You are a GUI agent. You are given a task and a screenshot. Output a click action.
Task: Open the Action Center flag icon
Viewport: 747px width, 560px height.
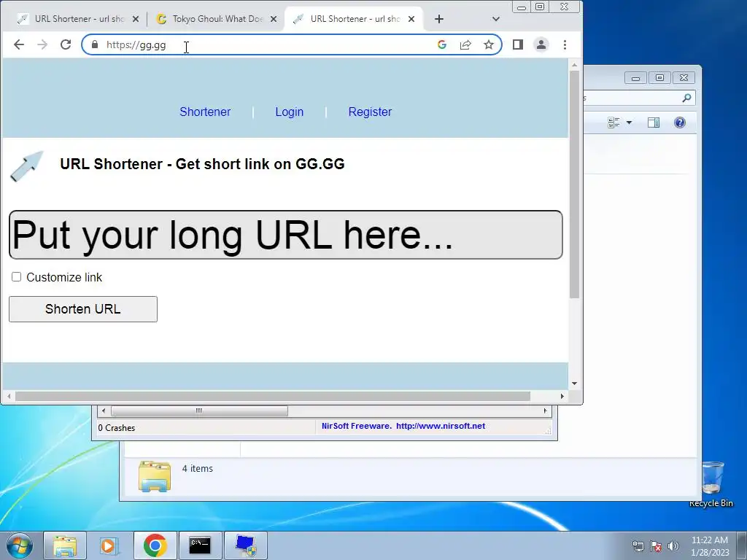656,546
